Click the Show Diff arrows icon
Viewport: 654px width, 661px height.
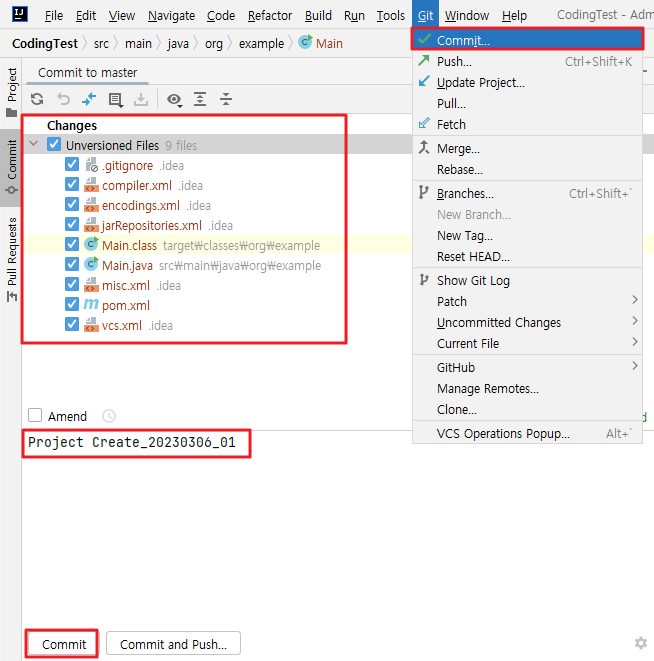coord(89,99)
